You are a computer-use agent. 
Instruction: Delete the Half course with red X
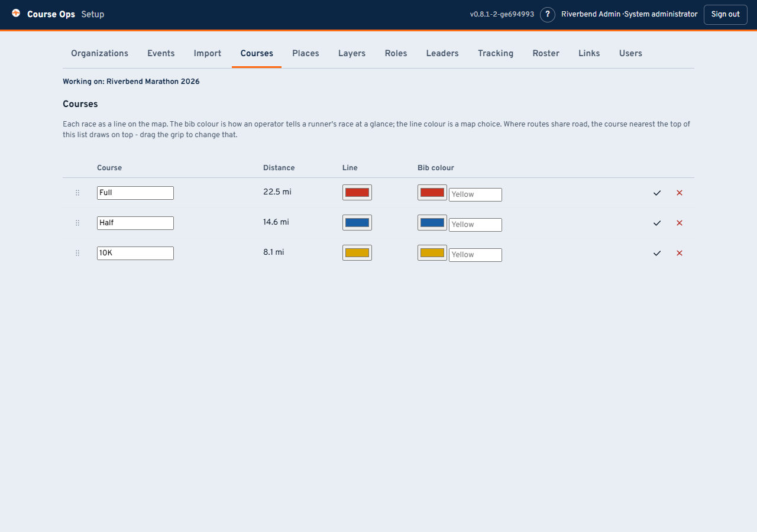(680, 223)
